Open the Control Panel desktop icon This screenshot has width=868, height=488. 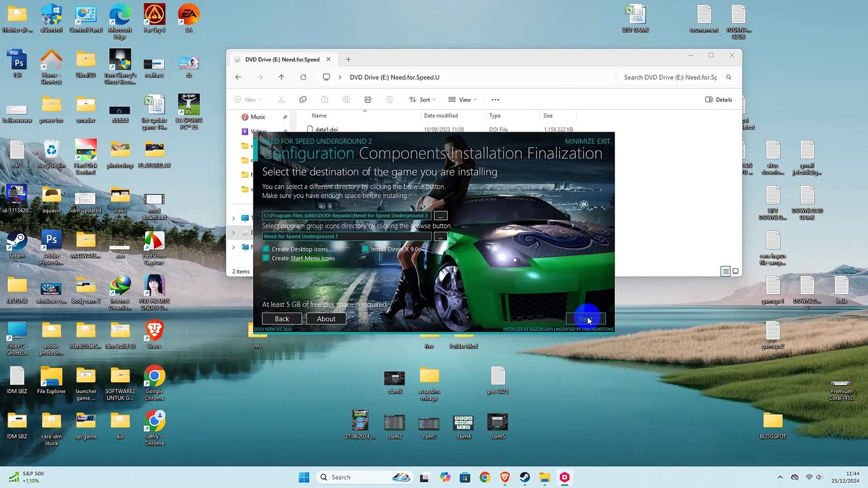[85, 18]
